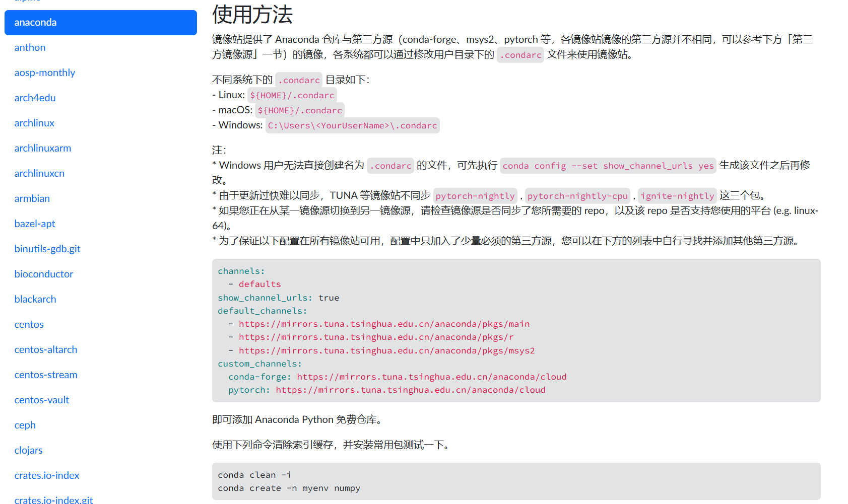The image size is (848, 504).
Task: Click the 使用方法 heading
Action: (x=252, y=14)
